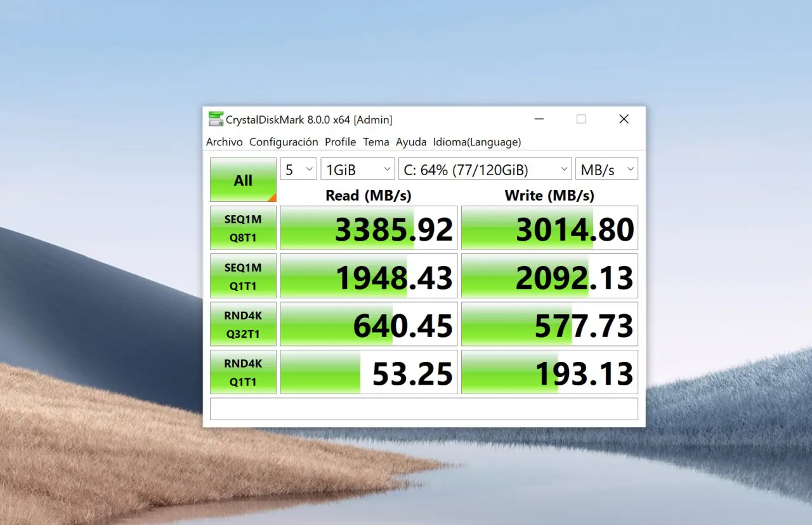Image resolution: width=812 pixels, height=525 pixels.
Task: Start the SEQ1M Q8T1 test
Action: pyautogui.click(x=243, y=228)
